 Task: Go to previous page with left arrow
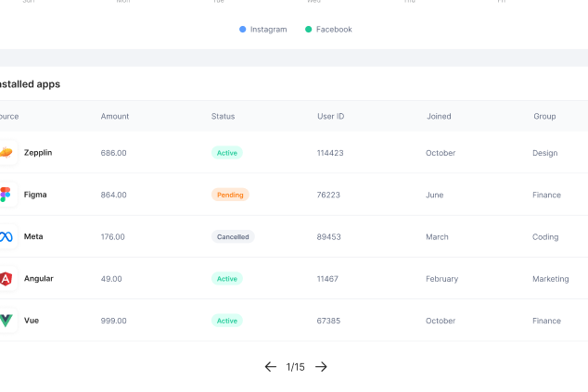[x=270, y=367]
